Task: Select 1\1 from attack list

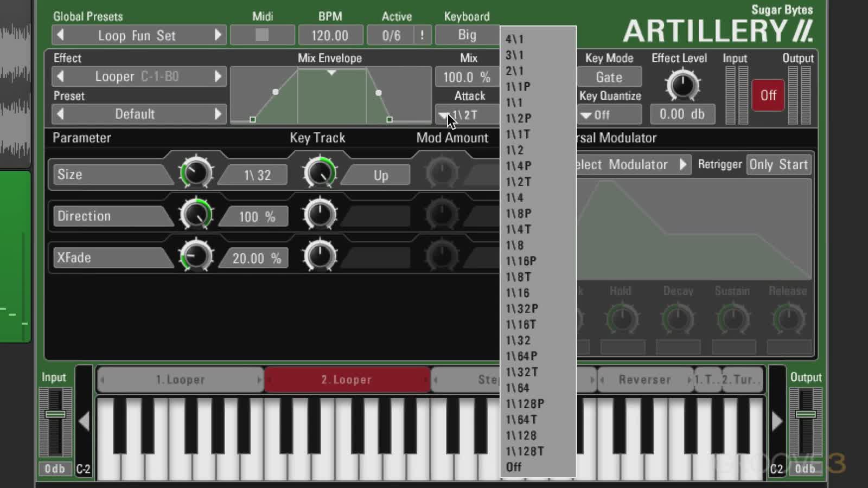Action: pyautogui.click(x=538, y=102)
